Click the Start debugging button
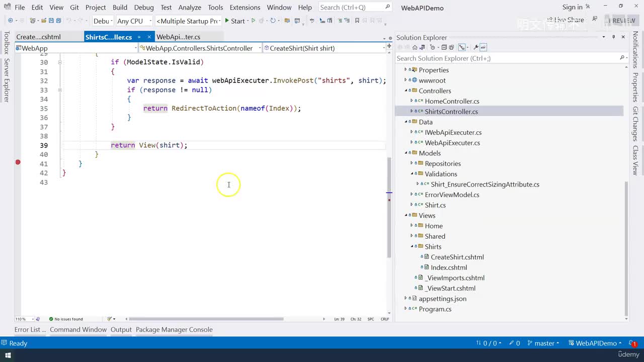The height and width of the screenshot is (362, 644). (234, 21)
